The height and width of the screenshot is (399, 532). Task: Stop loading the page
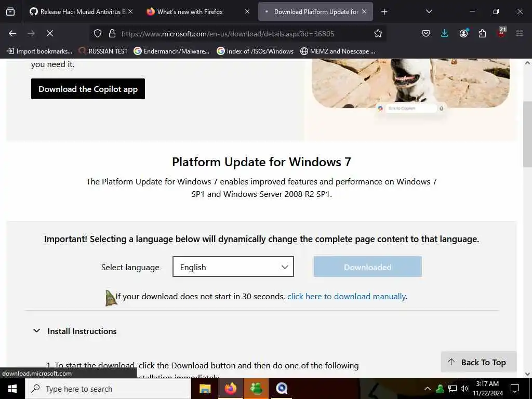pyautogui.click(x=49, y=33)
